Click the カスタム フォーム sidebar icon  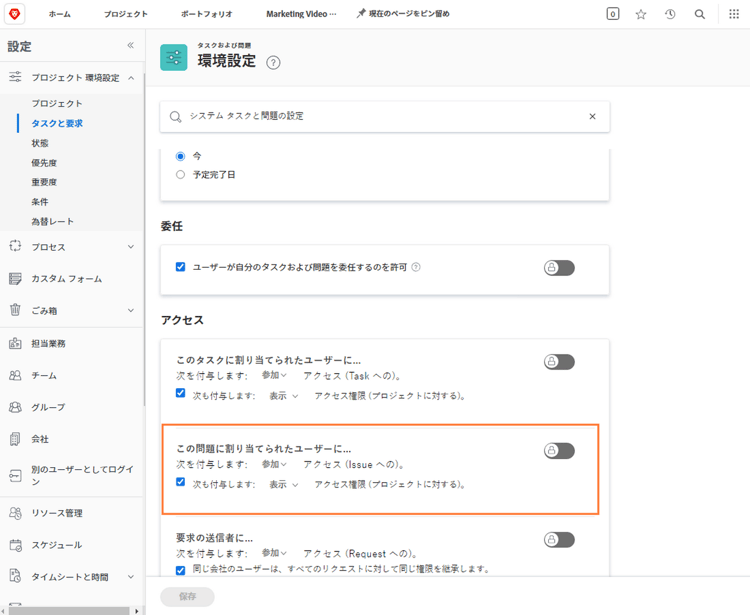point(15,278)
